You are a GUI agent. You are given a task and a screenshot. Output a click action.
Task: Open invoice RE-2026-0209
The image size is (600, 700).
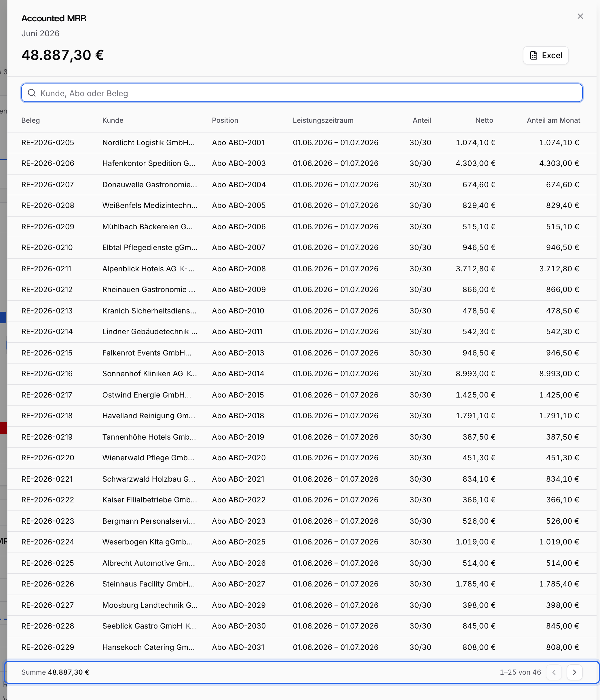pos(48,227)
